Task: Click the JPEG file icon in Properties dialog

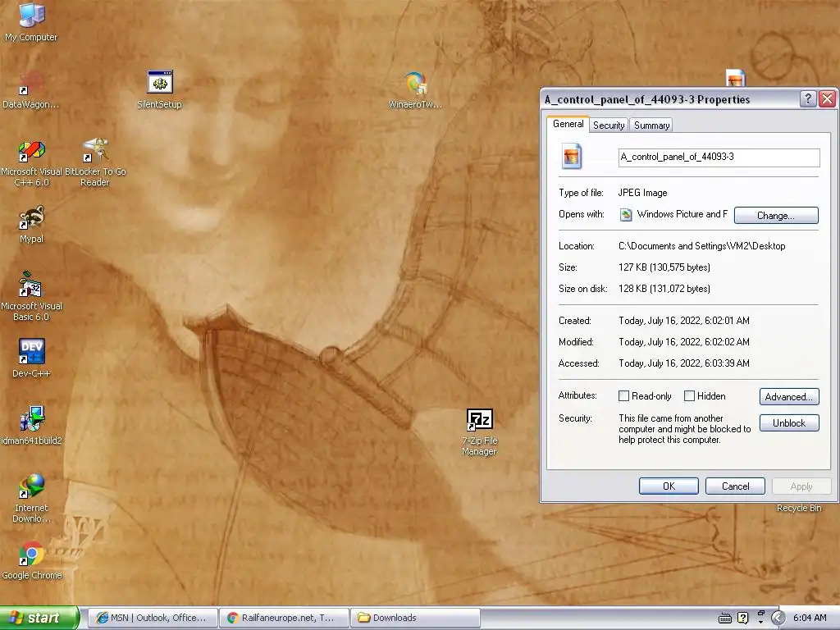Action: pyautogui.click(x=572, y=157)
